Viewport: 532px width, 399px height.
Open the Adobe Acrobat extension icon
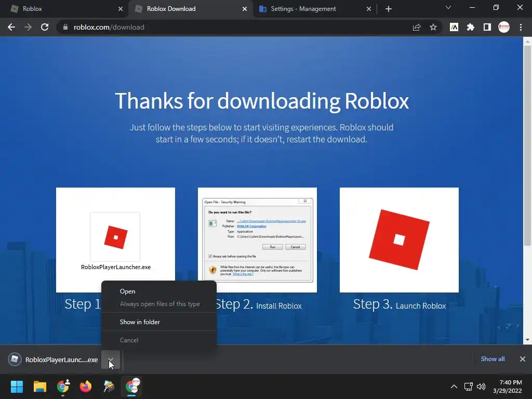454,27
